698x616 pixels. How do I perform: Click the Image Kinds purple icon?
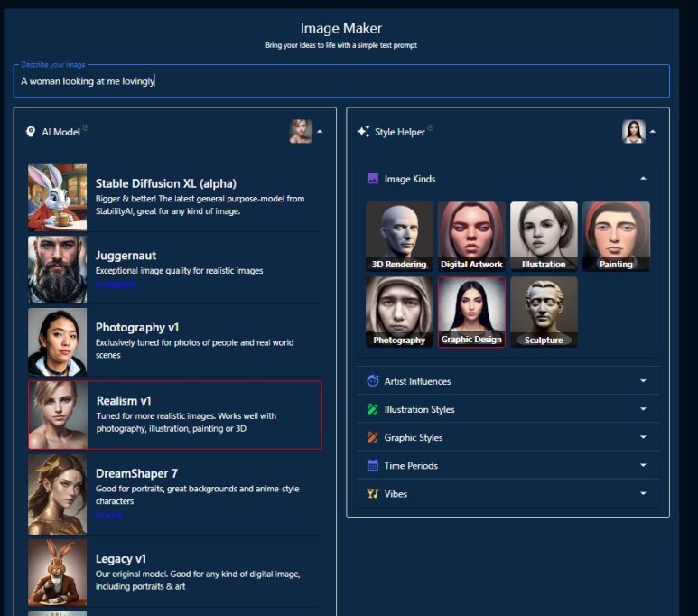[373, 179]
